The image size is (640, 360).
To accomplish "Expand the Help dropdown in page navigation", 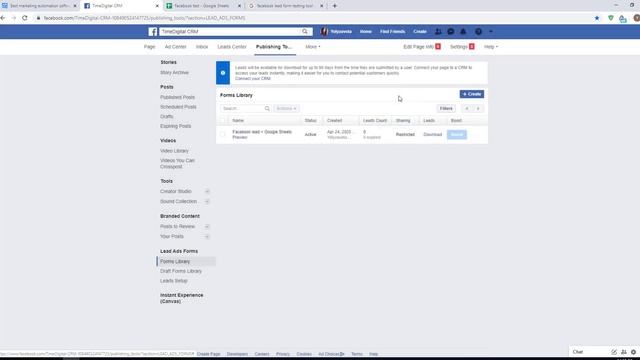I will click(x=491, y=47).
